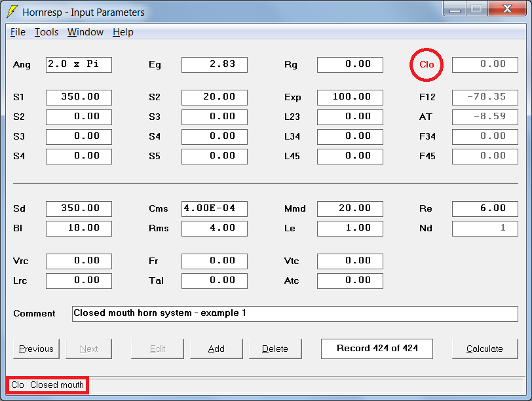Open the Help menu

pyautogui.click(x=123, y=32)
